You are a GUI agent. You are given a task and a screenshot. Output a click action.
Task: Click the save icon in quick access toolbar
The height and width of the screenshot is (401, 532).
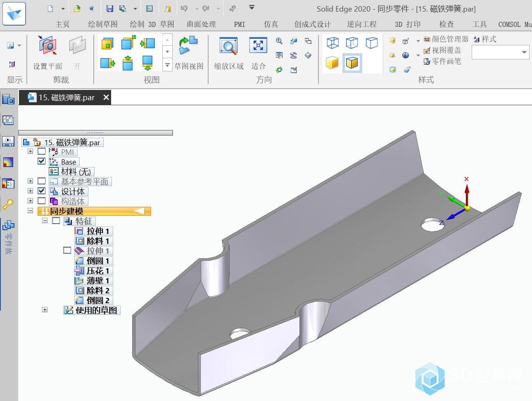[109, 9]
